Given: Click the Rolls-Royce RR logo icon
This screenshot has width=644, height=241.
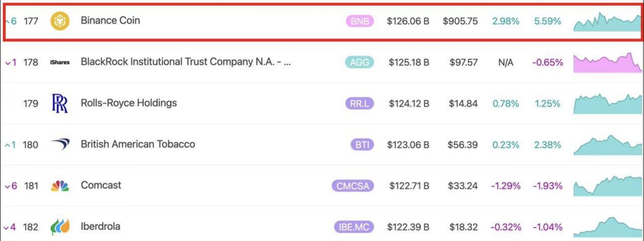Looking at the screenshot, I should click(x=60, y=103).
